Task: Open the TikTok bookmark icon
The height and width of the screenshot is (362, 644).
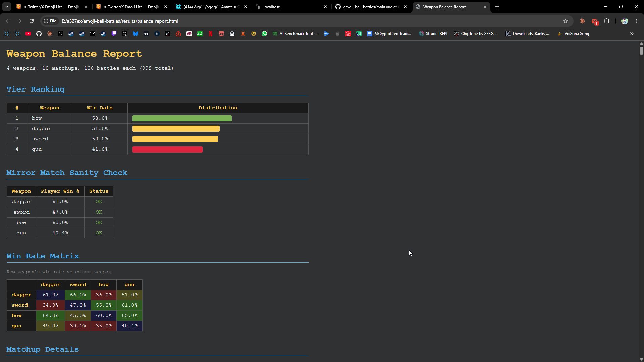Action: tap(168, 34)
